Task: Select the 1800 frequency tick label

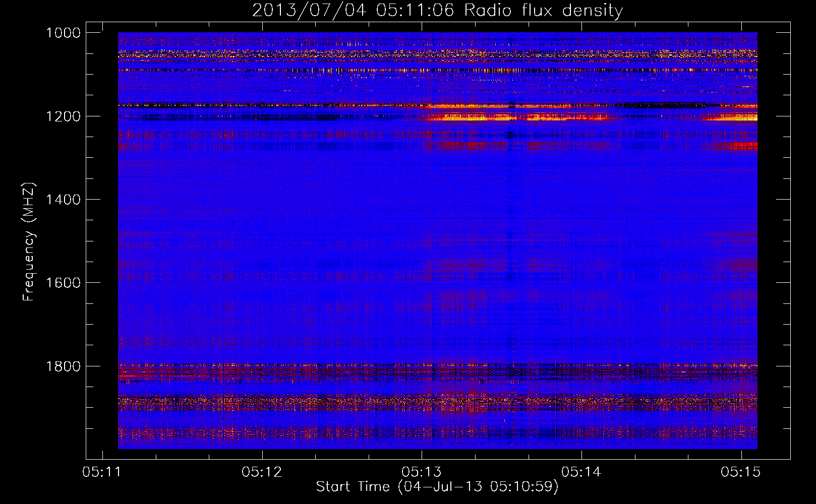Action: point(63,366)
